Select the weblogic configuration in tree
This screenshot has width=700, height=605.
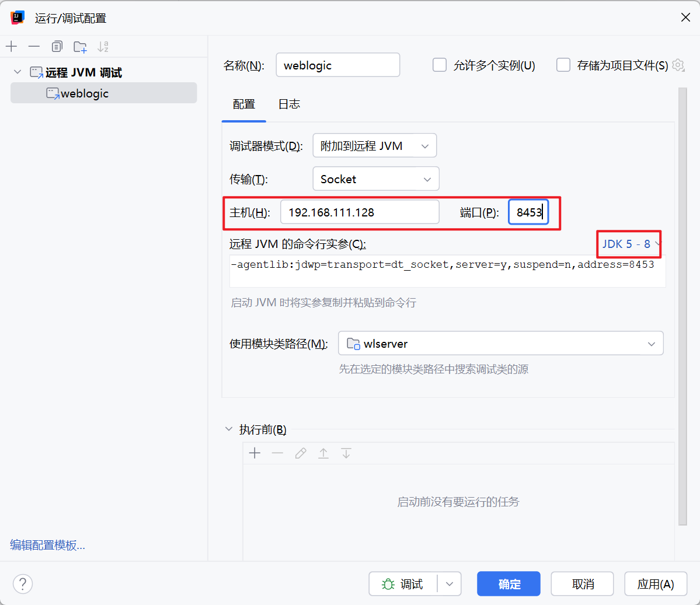[103, 93]
